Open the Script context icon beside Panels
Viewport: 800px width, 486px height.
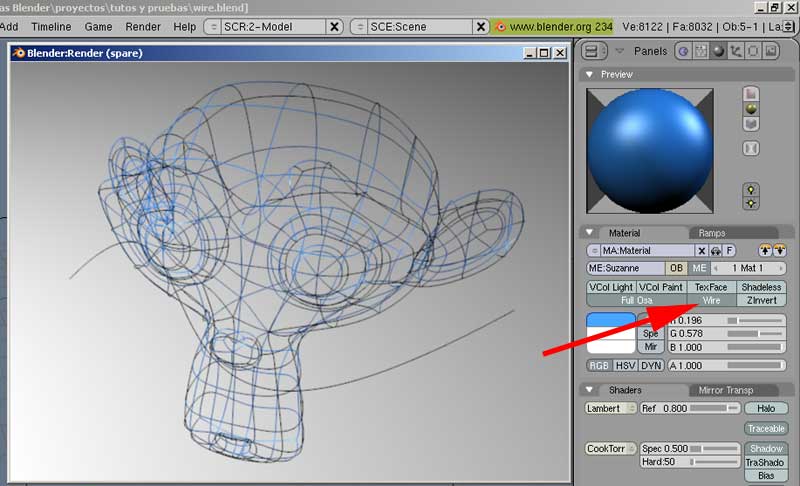pos(701,51)
